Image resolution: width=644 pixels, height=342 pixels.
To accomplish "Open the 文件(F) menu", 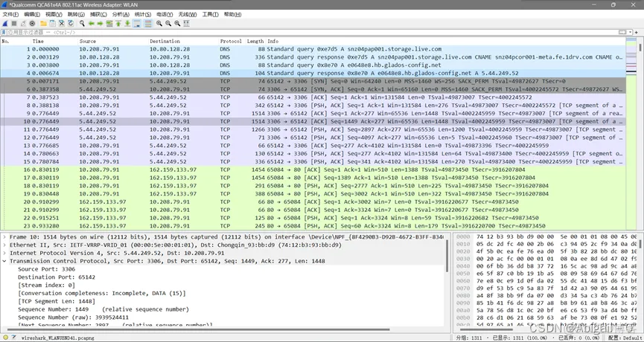I will (10, 14).
